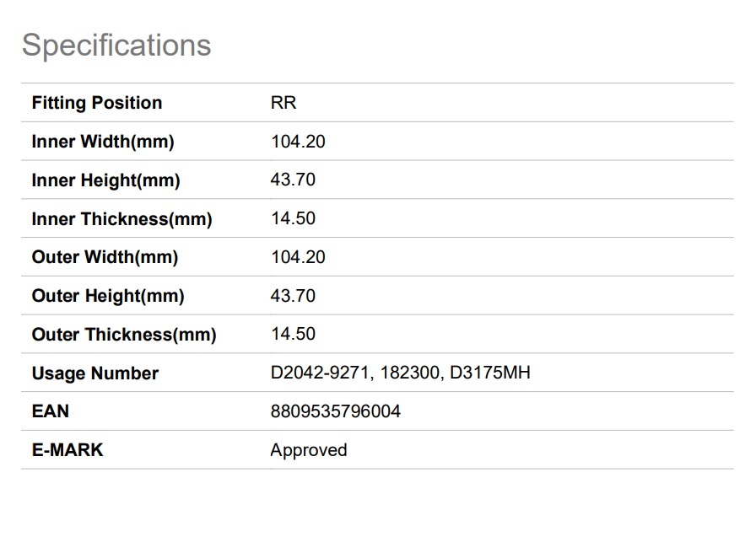Click the EAN code 8809535796004
Screen dimensions: 756x537
pyautogui.click(x=336, y=411)
